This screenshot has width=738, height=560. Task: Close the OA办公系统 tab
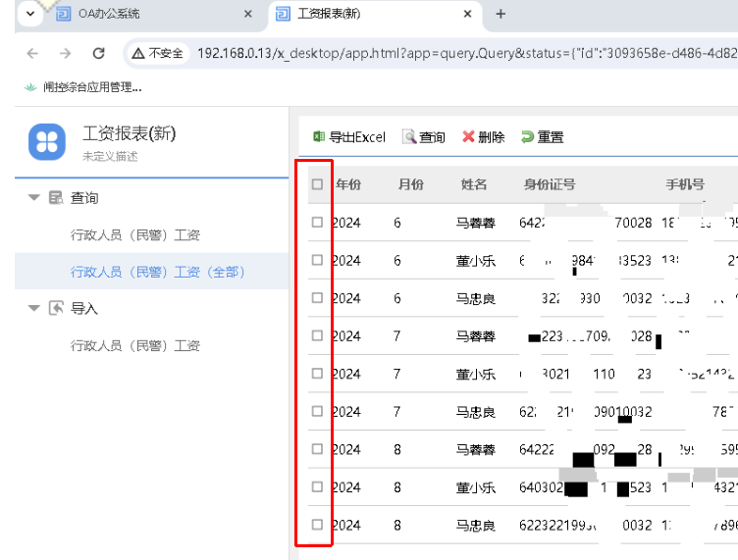point(248,14)
